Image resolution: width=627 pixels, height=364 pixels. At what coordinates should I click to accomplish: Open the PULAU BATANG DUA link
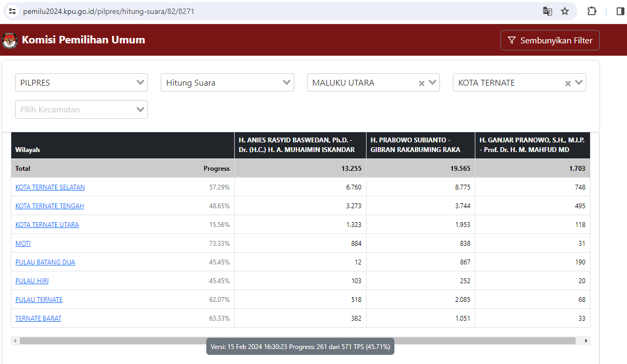pos(45,262)
